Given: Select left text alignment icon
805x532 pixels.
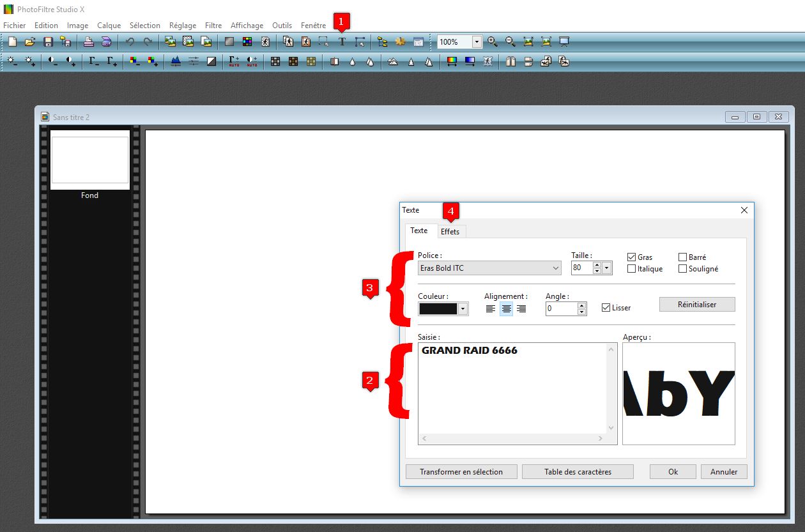Looking at the screenshot, I should click(x=491, y=309).
